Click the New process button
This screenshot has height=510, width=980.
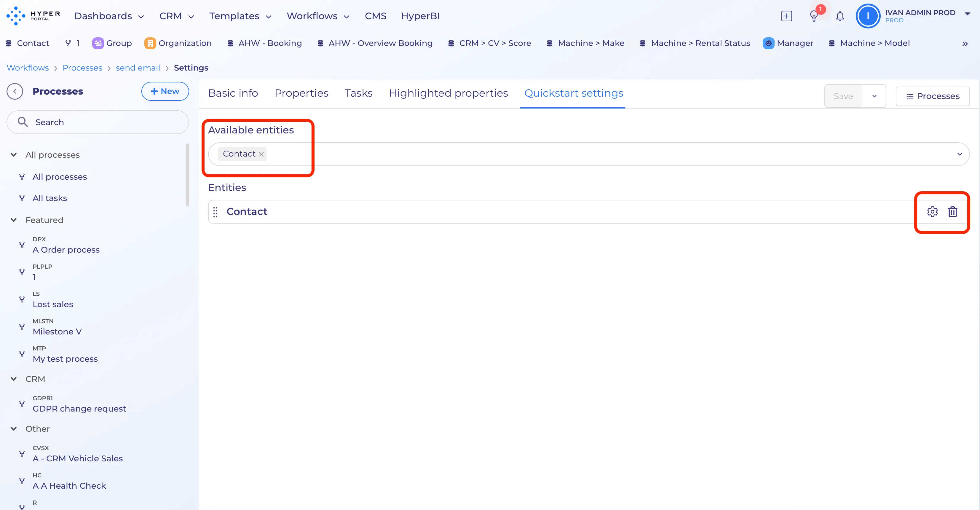[x=165, y=91]
